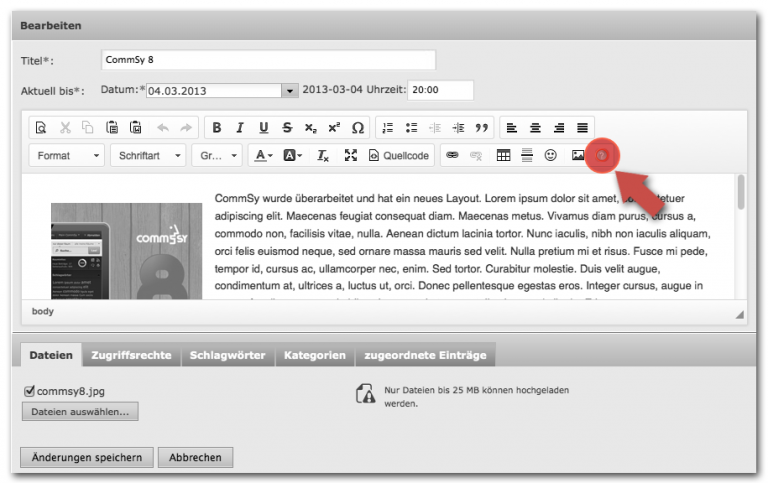Click the body element path label
The width and height of the screenshot is (768, 483).
(43, 311)
